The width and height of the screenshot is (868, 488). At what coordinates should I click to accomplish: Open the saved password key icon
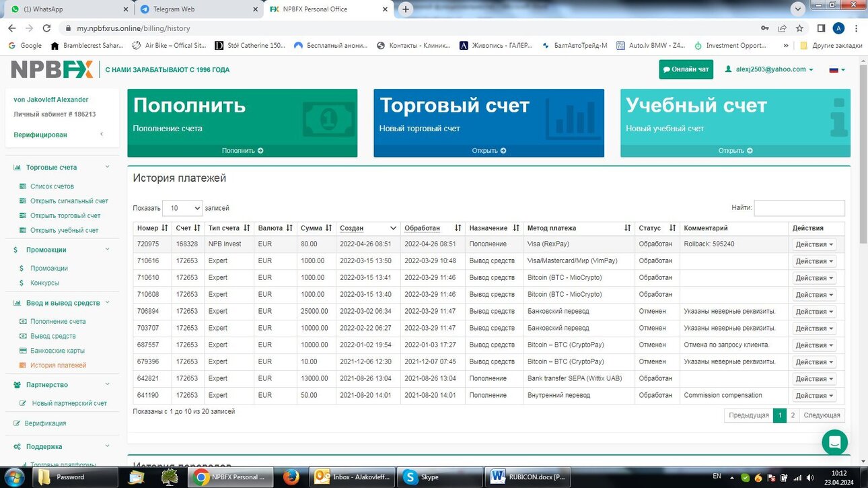[764, 28]
